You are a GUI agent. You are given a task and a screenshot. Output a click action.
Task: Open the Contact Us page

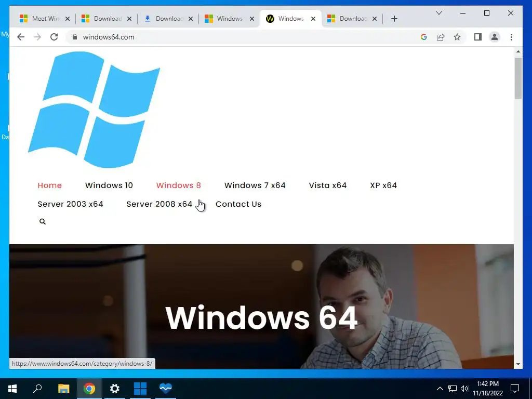[x=238, y=204]
